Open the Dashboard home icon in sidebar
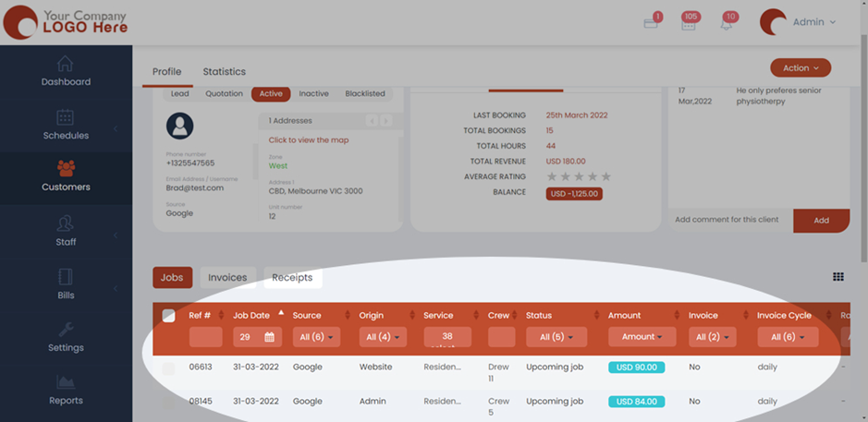Screen dimensions: 868x422 tap(65, 64)
